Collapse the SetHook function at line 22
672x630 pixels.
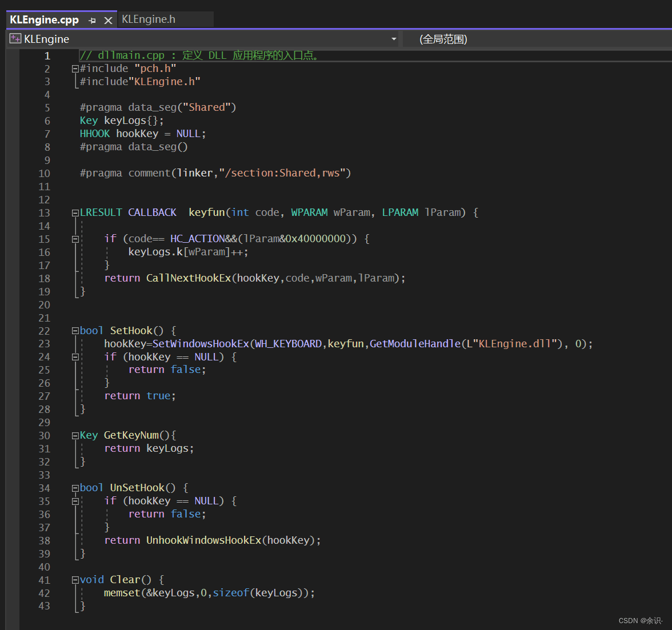point(75,331)
